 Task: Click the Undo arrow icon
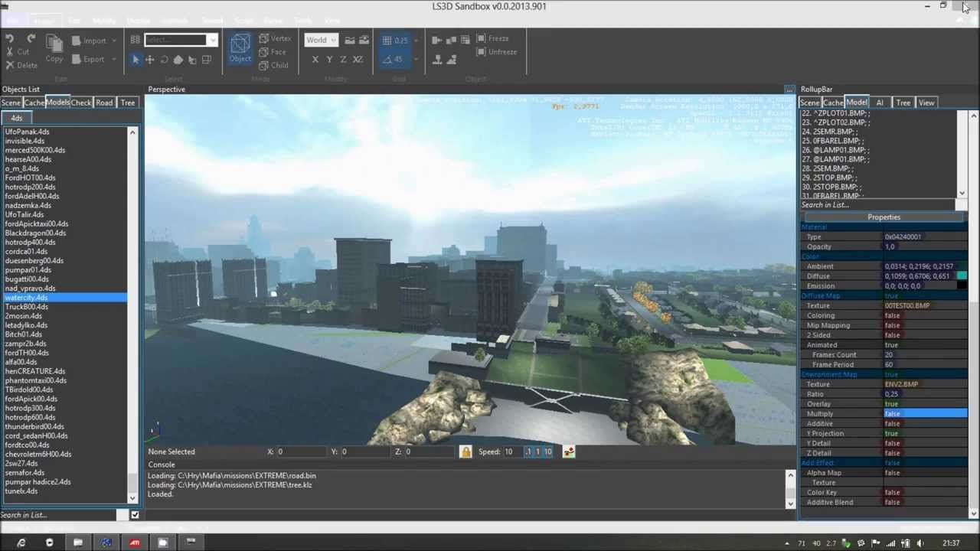point(9,38)
